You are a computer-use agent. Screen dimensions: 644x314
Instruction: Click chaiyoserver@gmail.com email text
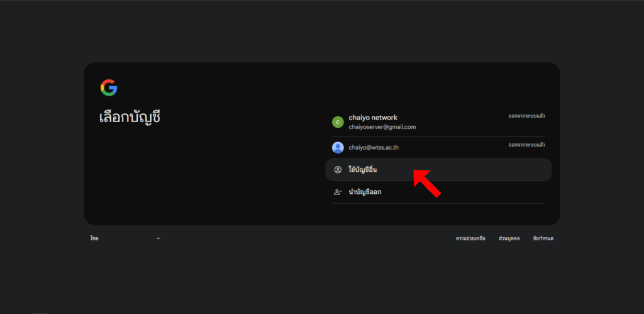click(x=382, y=127)
